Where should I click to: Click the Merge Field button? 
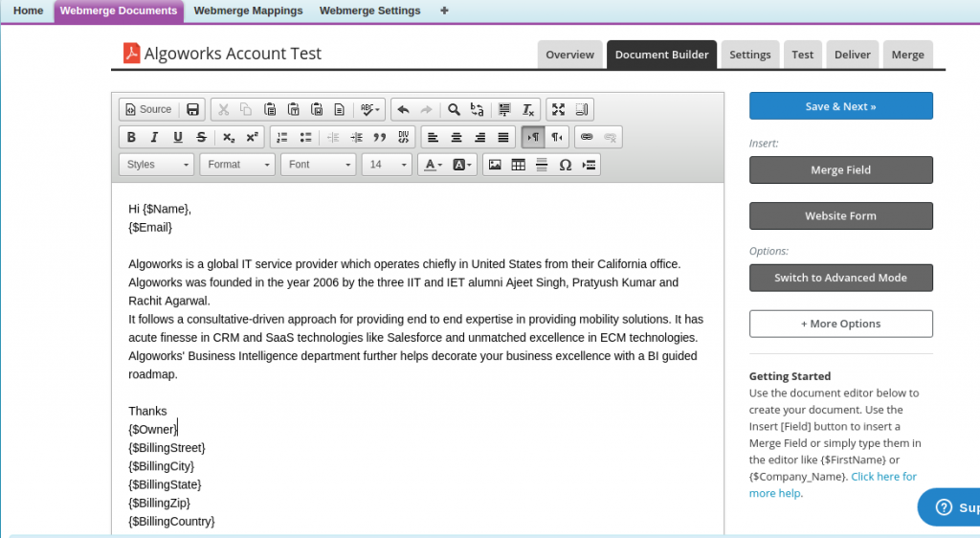coord(840,170)
